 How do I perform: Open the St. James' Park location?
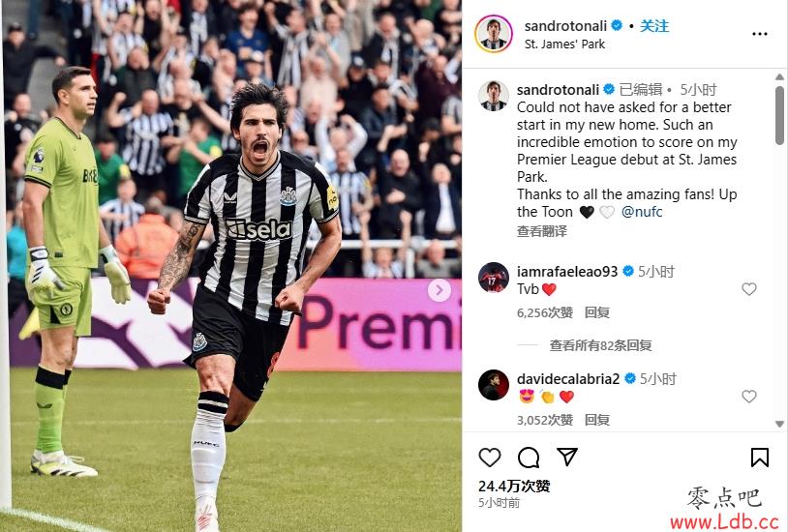[564, 44]
